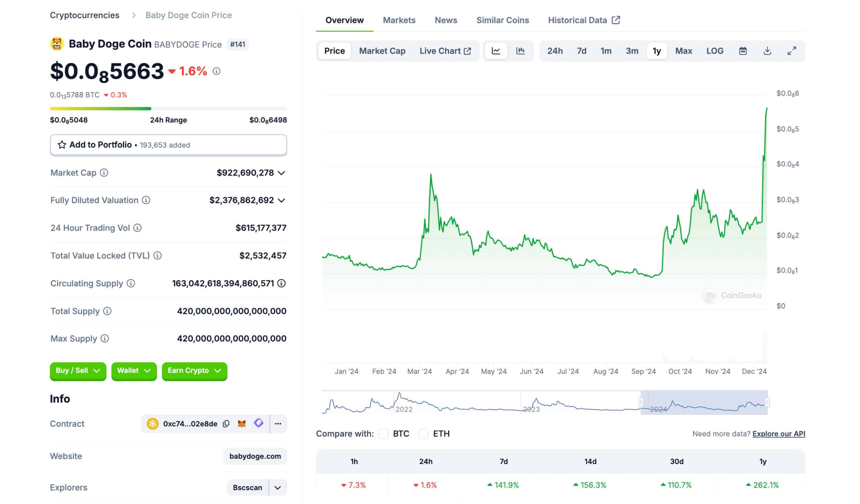Download the chart data

click(x=767, y=51)
